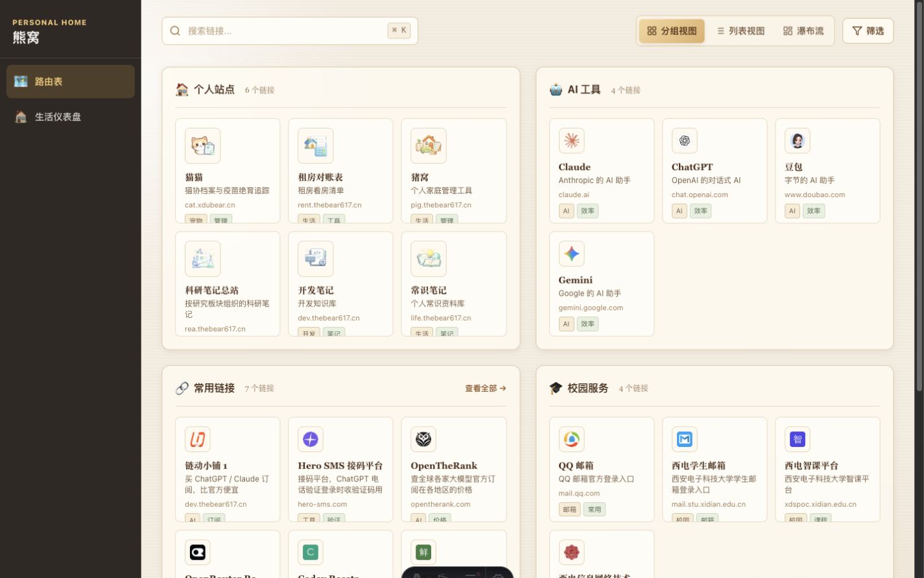Click the mail.stu.xidian.edu.cn URL text
Viewport: 924px width, 578px height.
(x=709, y=504)
